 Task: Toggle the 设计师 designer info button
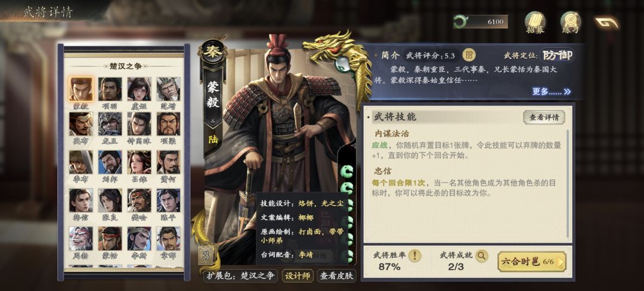298,276
